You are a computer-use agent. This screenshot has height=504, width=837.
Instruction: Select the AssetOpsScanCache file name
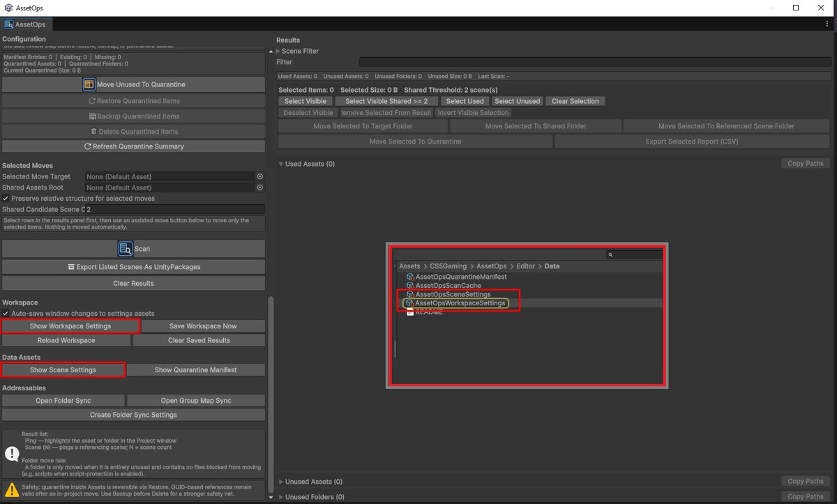click(x=448, y=286)
